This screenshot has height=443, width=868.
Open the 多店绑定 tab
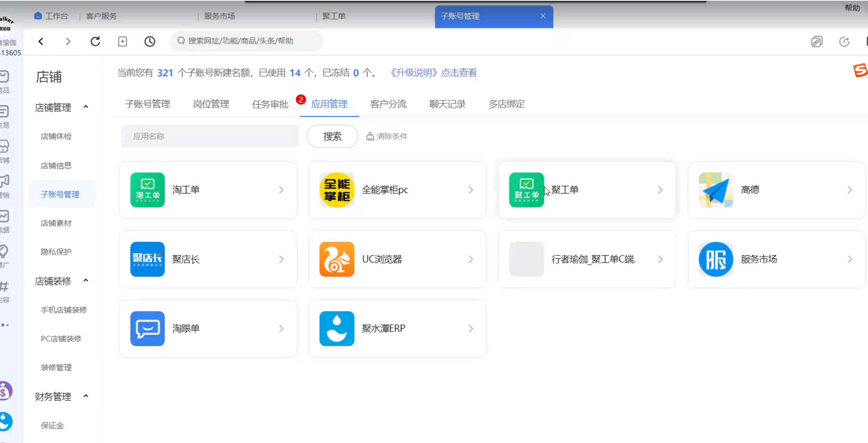point(507,104)
